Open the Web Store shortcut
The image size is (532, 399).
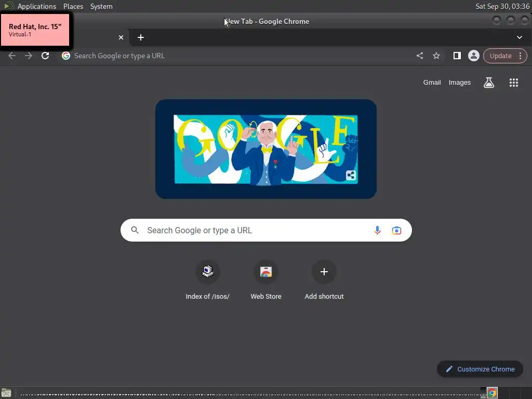tap(266, 280)
